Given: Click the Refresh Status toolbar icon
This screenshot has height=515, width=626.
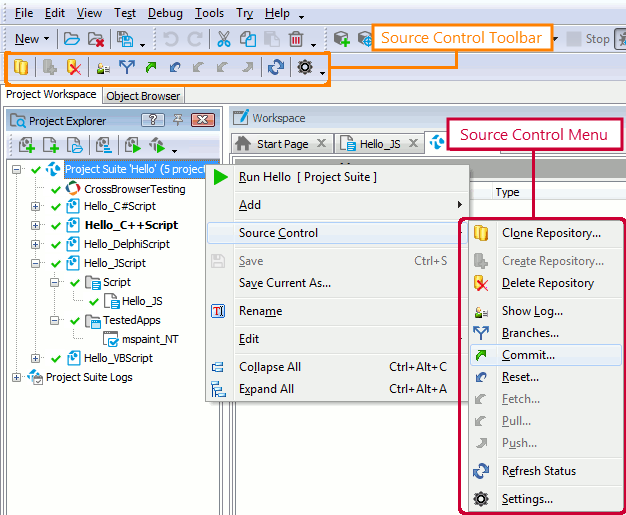Looking at the screenshot, I should pos(276,67).
